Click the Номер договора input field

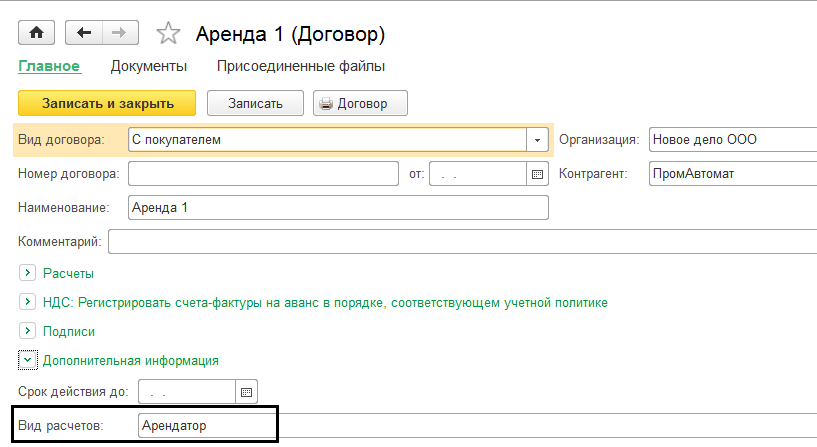pyautogui.click(x=264, y=174)
